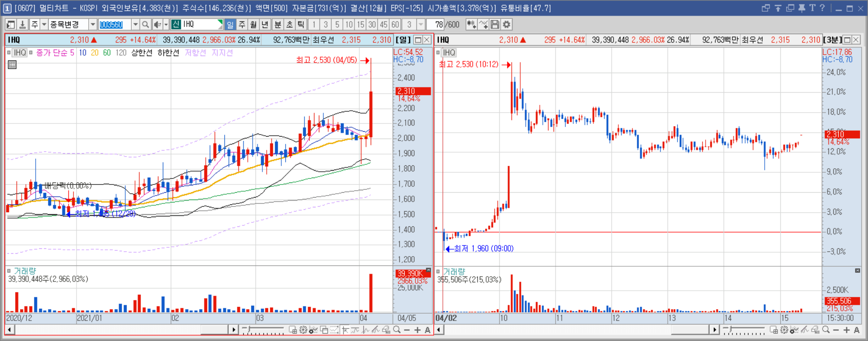Select tick (틱) period toggle
This screenshot has width=868, height=341.
point(301,24)
